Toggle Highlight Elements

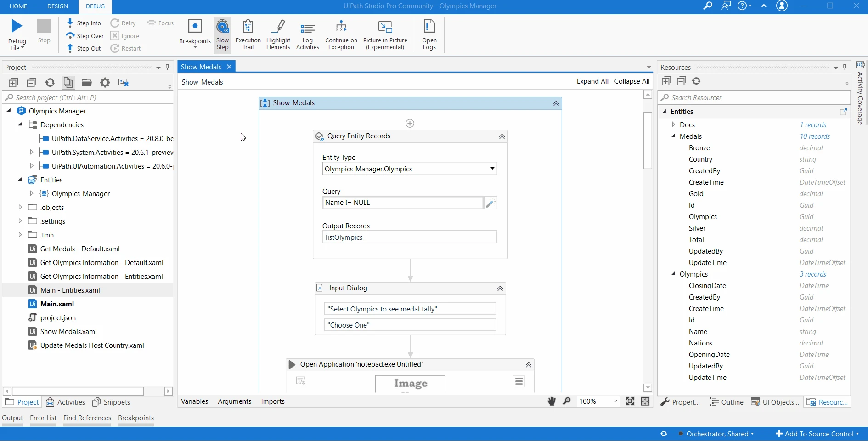pyautogui.click(x=278, y=34)
